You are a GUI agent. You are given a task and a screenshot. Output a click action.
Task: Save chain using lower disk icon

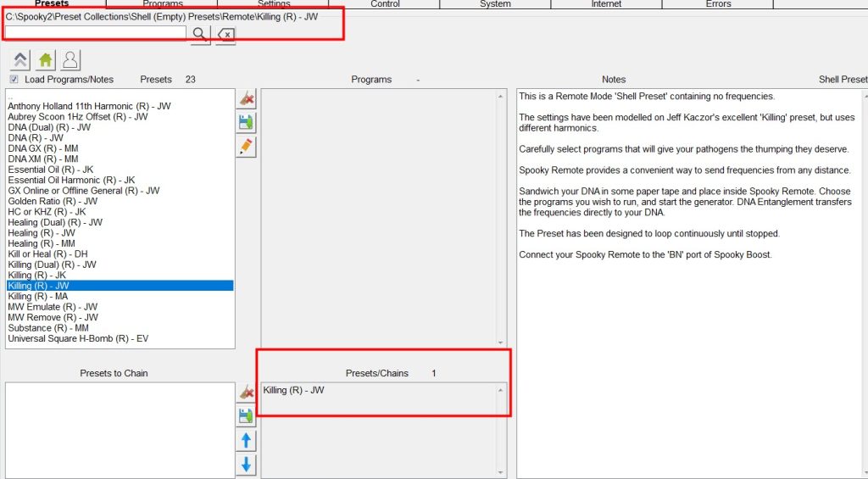[246, 416]
